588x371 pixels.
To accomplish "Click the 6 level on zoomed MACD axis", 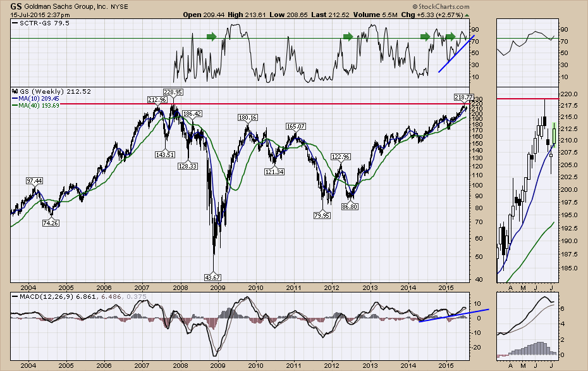I will pos(563,308).
